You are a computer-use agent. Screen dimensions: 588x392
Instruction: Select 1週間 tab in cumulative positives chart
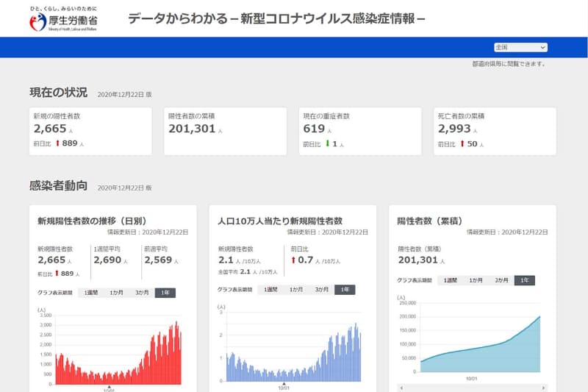tap(450, 280)
